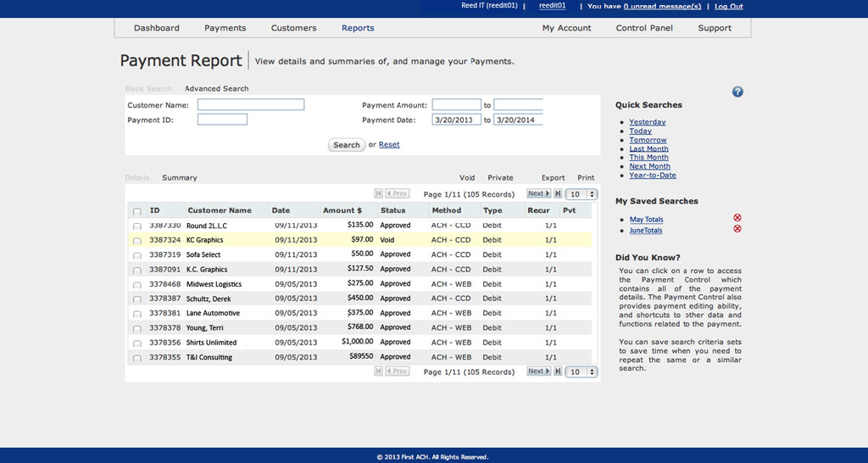Image resolution: width=868 pixels, height=463 pixels.
Task: Check the box for Round 2L.L.C row
Action: (136, 226)
